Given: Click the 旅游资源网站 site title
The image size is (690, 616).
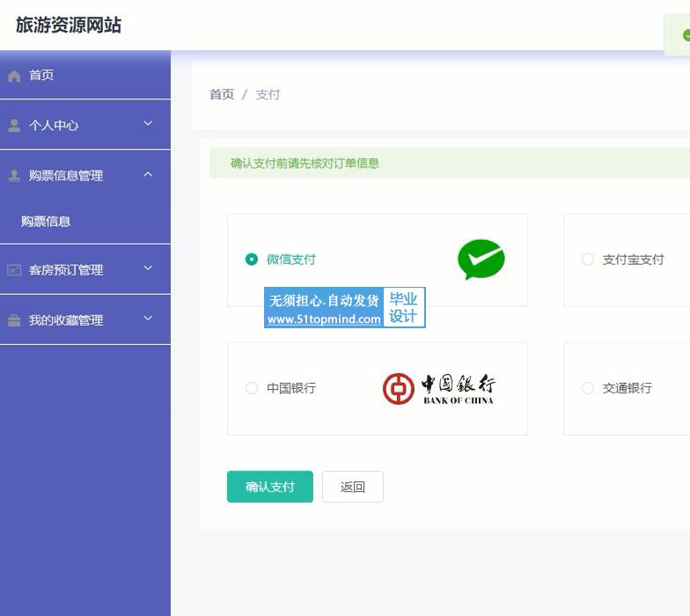Looking at the screenshot, I should coord(69,25).
